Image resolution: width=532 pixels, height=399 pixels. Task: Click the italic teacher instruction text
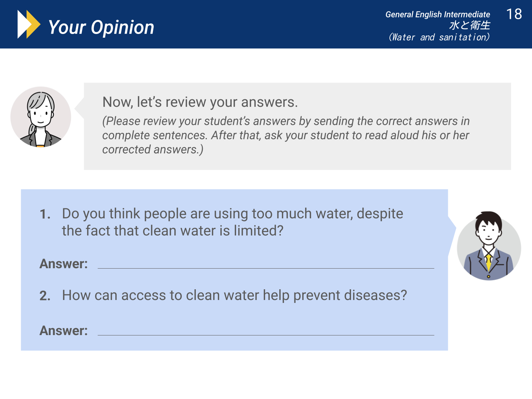tap(286, 135)
